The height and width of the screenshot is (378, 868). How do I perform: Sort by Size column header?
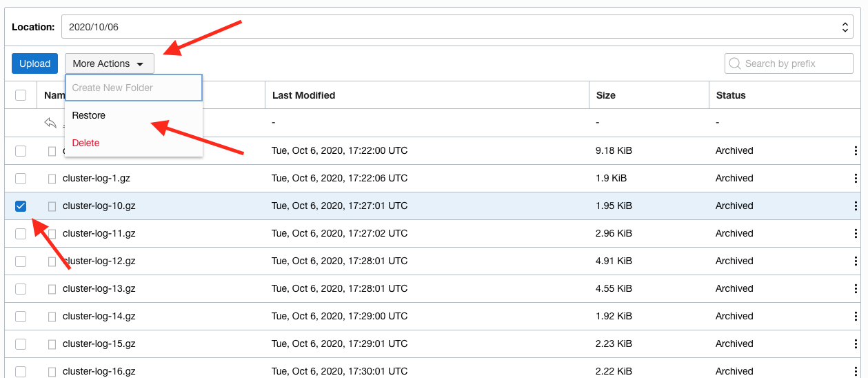point(606,95)
